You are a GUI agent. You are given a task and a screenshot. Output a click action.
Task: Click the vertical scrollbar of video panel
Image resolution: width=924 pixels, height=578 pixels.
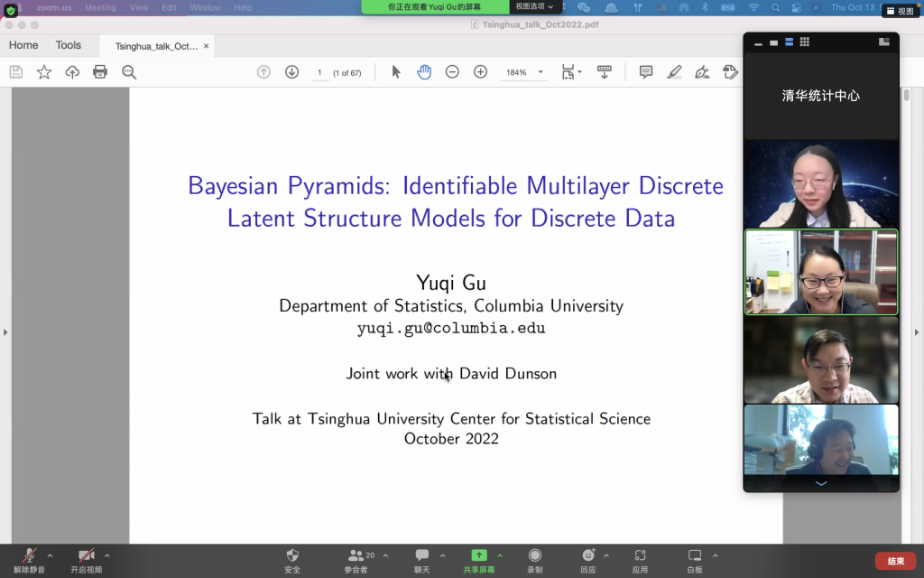point(906,95)
